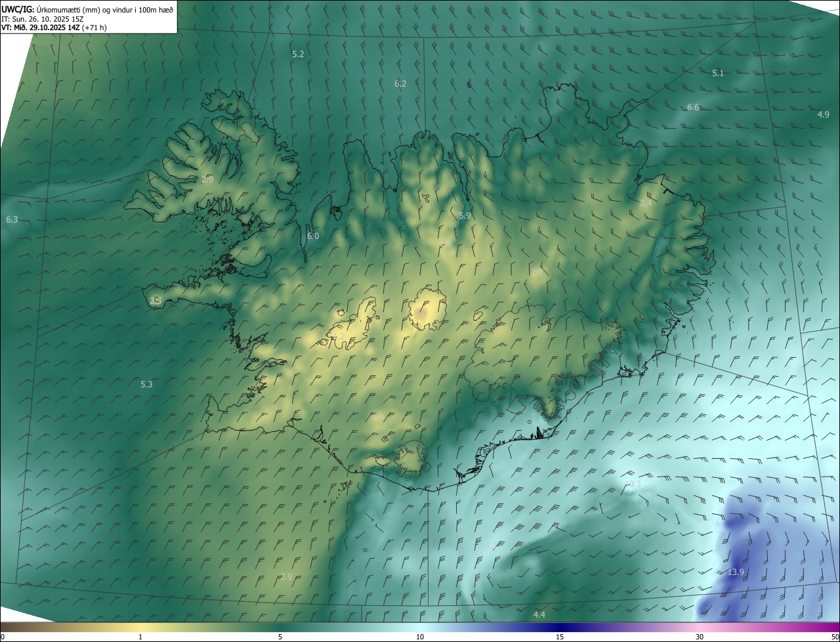Select the 2.9 value over the ocean southwest of Iceland
The height and width of the screenshot is (642, 840).
pos(286,576)
